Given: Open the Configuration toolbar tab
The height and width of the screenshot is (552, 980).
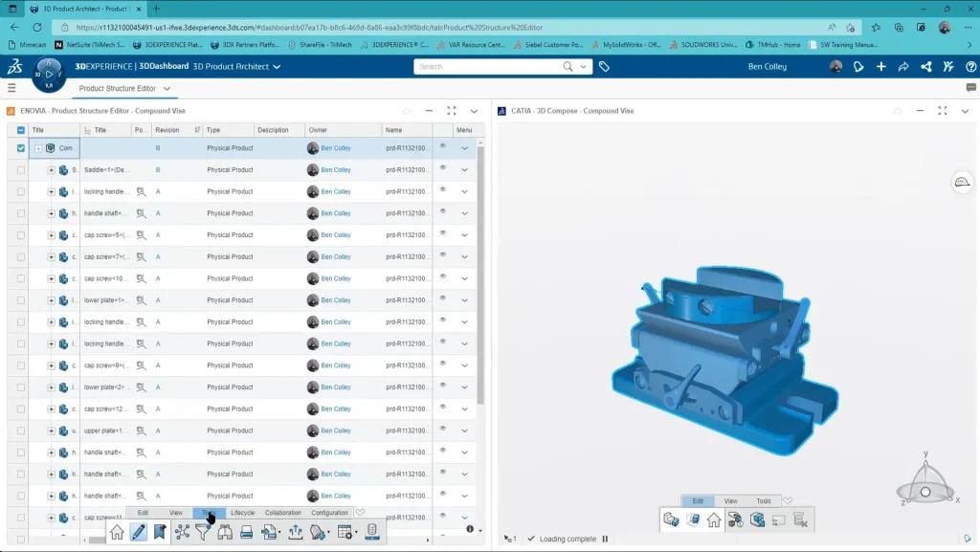Looking at the screenshot, I should click(329, 513).
